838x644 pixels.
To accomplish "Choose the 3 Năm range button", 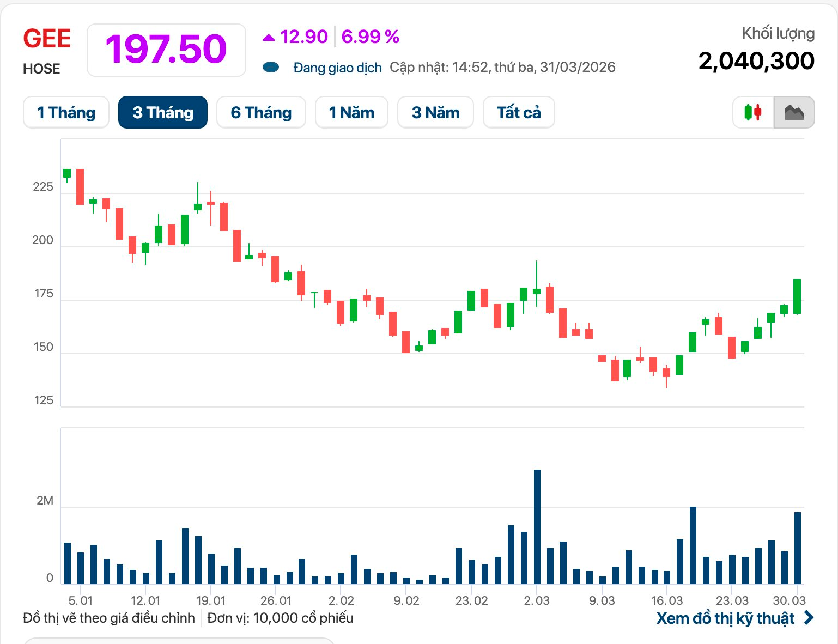I will (435, 113).
